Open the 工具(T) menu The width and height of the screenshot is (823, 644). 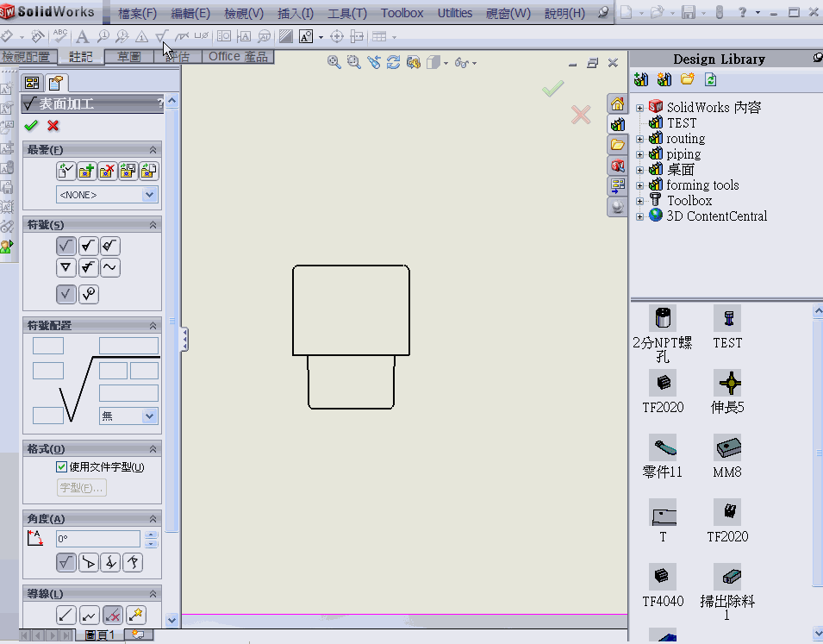pyautogui.click(x=347, y=13)
